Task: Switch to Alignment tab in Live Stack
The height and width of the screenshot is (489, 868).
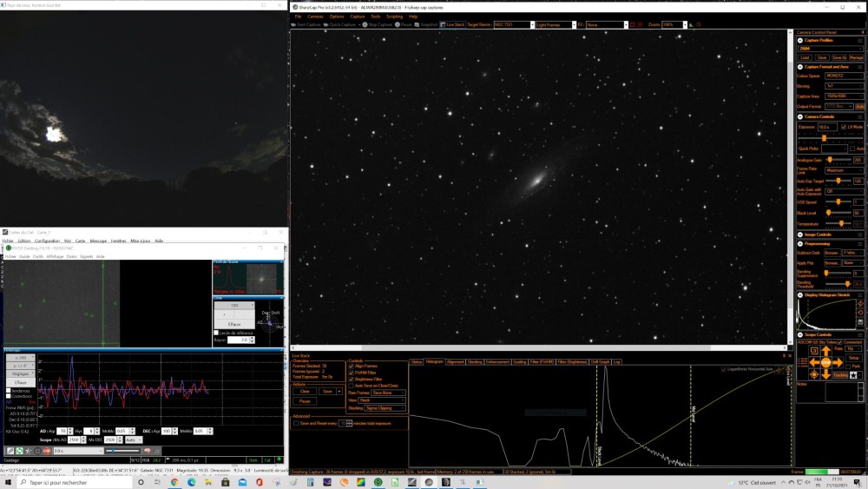Action: pyautogui.click(x=455, y=361)
